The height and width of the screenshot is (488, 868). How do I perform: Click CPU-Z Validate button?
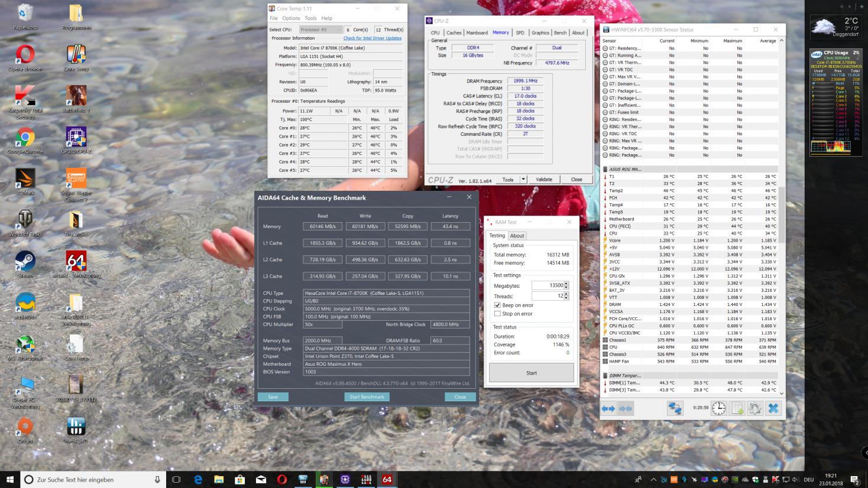click(544, 180)
